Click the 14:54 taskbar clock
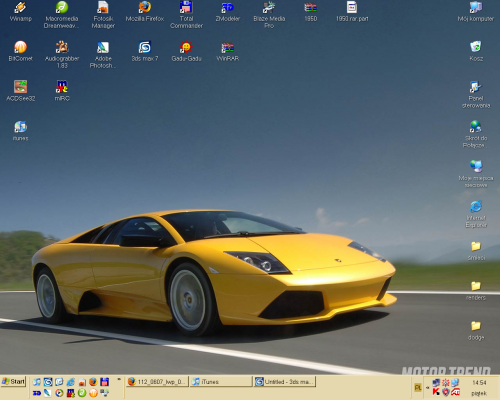The height and width of the screenshot is (400, 500). 479,383
